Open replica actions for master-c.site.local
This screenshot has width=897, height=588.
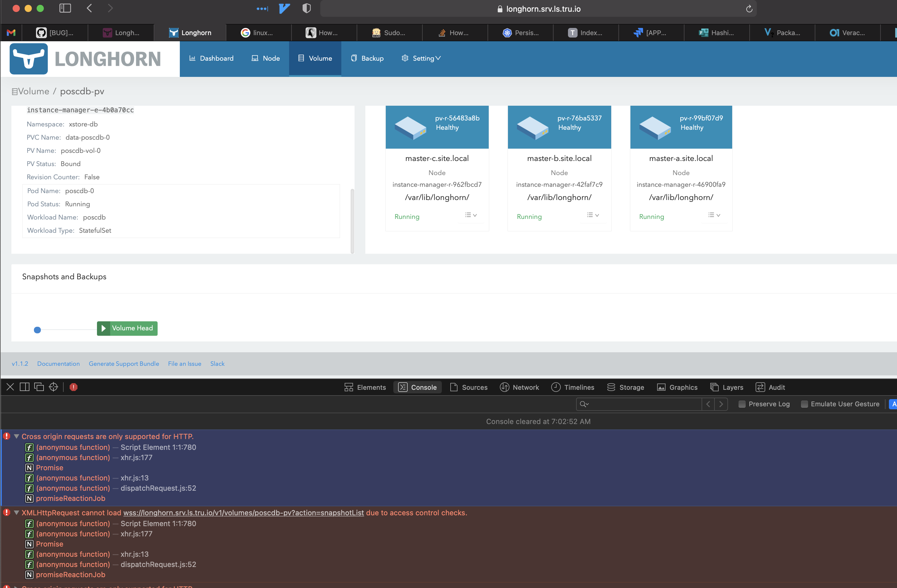(471, 215)
